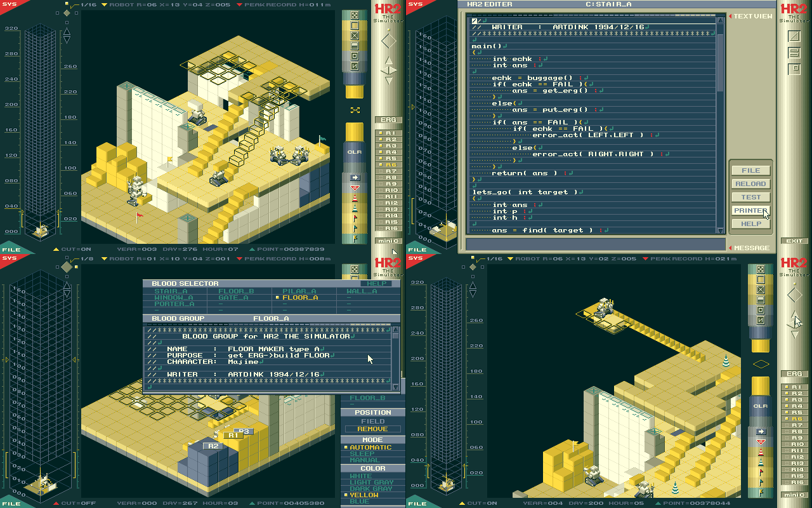Pick the red striped cone marker in bottom-right view
Viewport: 812px width, 508px height.
(x=761, y=452)
